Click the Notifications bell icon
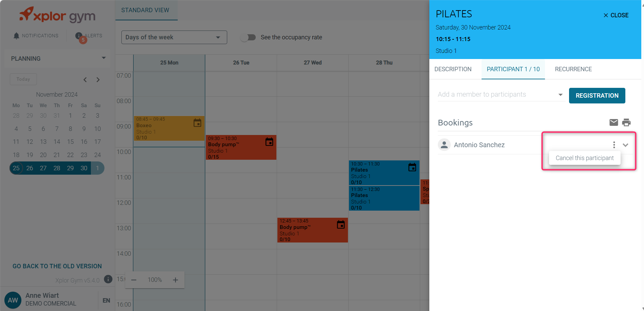The height and width of the screenshot is (311, 644). point(16,36)
